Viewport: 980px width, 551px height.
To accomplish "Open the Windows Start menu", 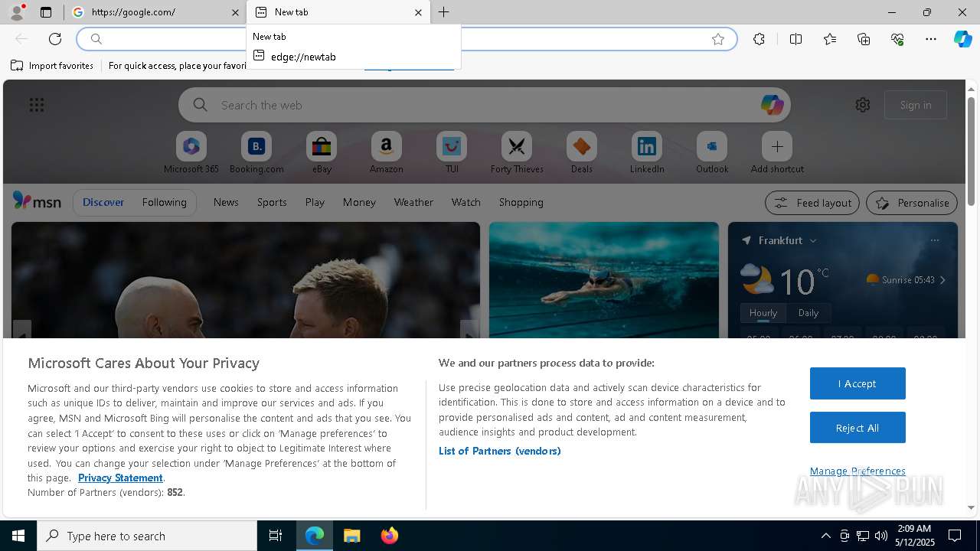I will 18,536.
